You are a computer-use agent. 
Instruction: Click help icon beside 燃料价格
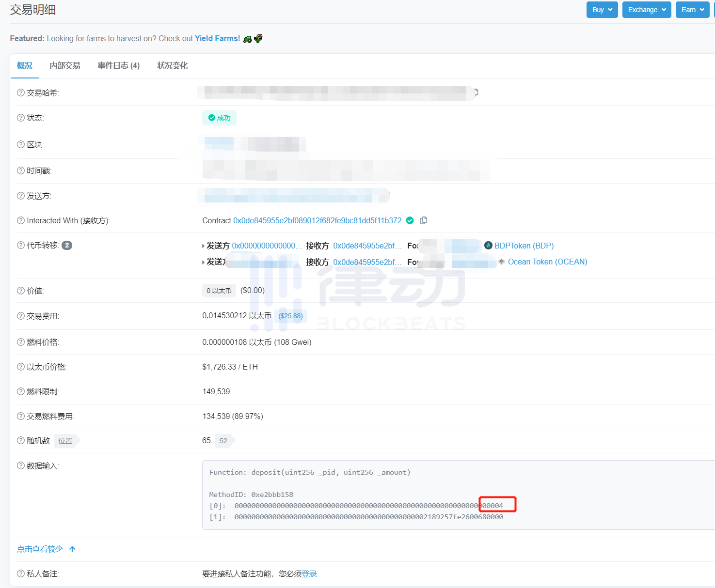(x=21, y=342)
